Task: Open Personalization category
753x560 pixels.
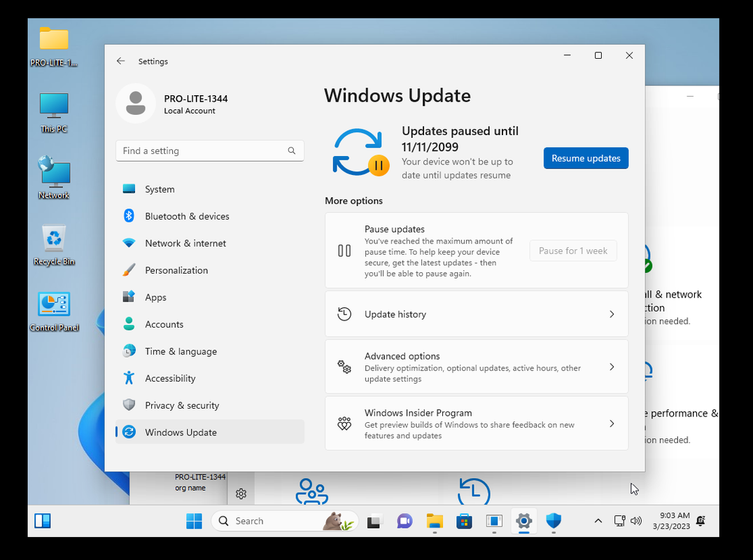Action: [210, 270]
